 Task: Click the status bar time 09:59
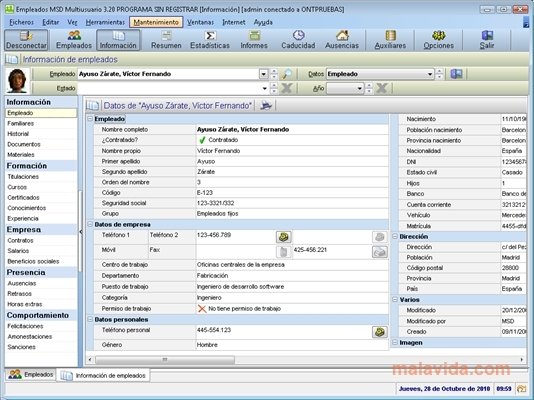[504, 389]
